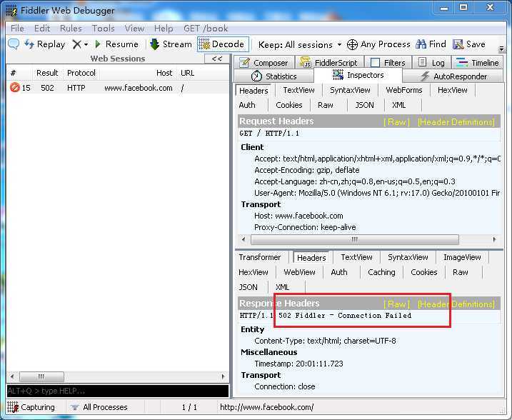Focus the QuickExec command input box
512x420 pixels.
[x=118, y=391]
